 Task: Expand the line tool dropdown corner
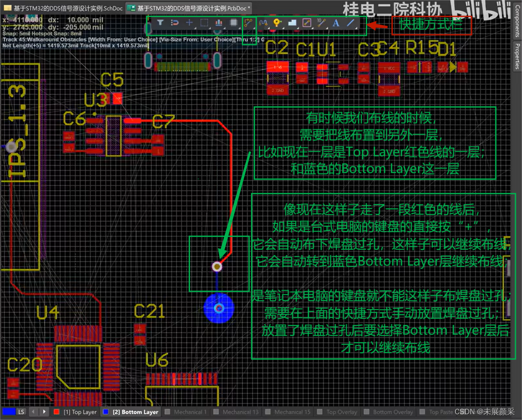(356, 28)
